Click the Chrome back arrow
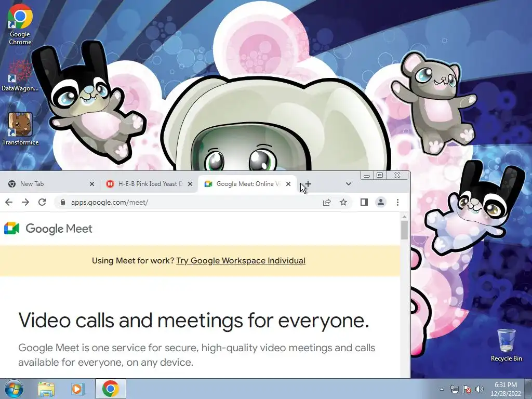Image resolution: width=532 pixels, height=399 pixels. pos(9,202)
